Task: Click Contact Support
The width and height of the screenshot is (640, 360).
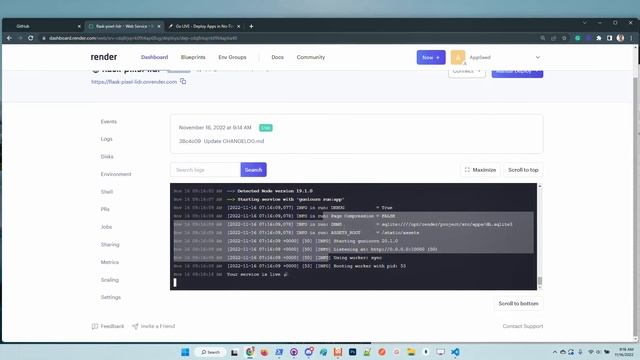Action: tap(523, 326)
